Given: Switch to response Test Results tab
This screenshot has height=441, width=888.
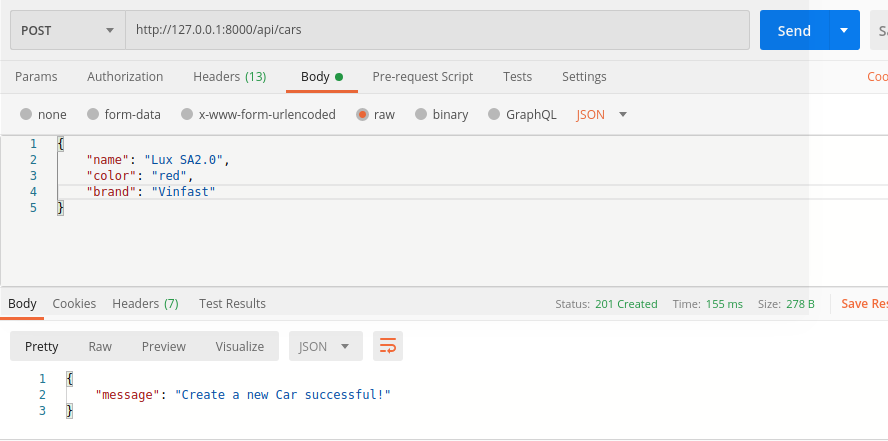Looking at the screenshot, I should tap(232, 304).
